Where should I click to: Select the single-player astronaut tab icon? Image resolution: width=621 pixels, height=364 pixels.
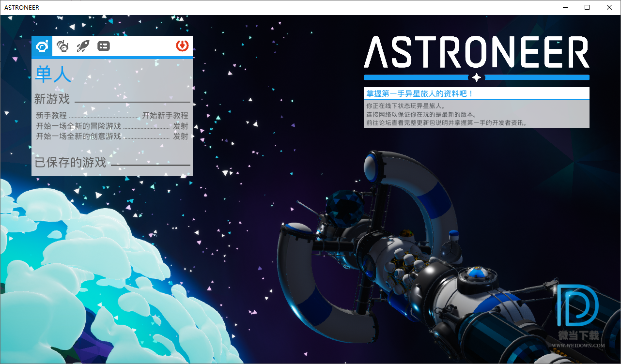point(42,46)
